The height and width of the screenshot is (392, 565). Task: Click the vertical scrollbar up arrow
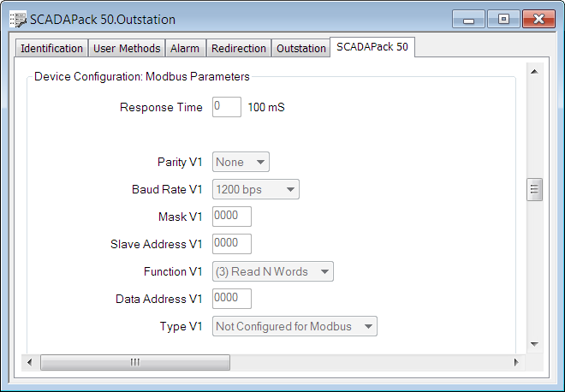(x=534, y=71)
